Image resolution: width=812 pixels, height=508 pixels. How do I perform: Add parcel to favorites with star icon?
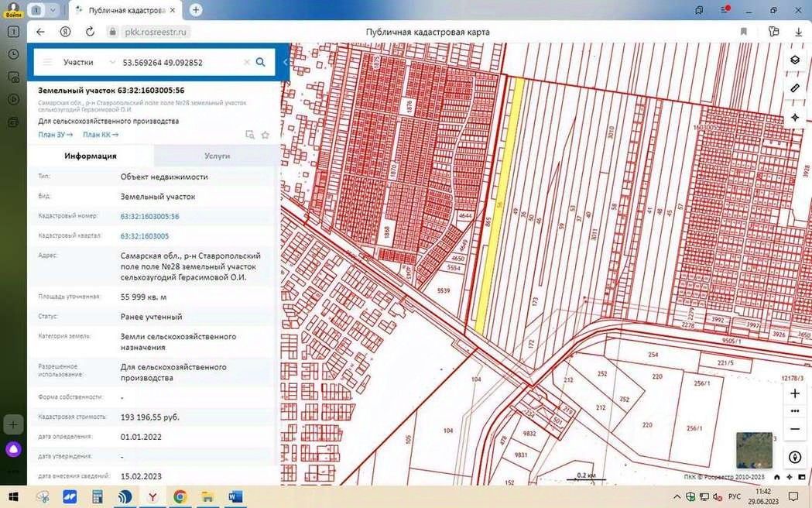pyautogui.click(x=266, y=135)
